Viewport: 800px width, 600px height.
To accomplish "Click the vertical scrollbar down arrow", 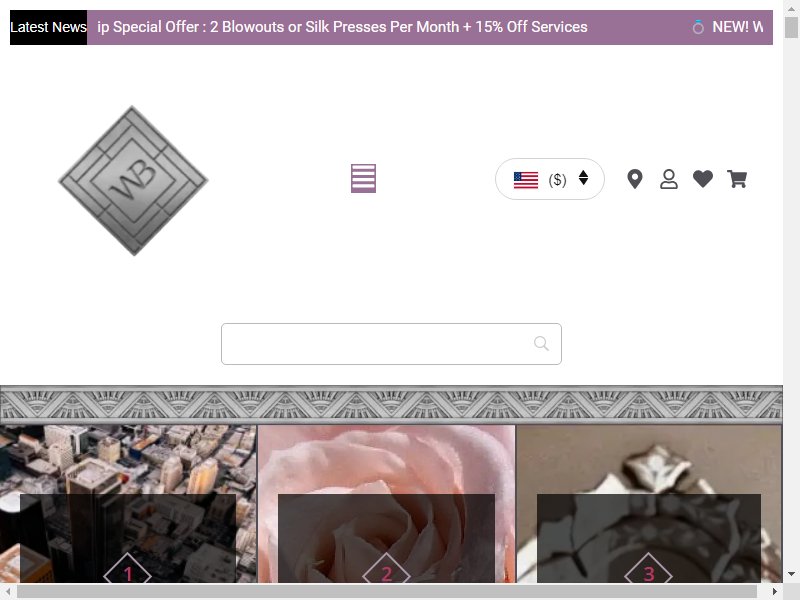I will tap(791, 574).
